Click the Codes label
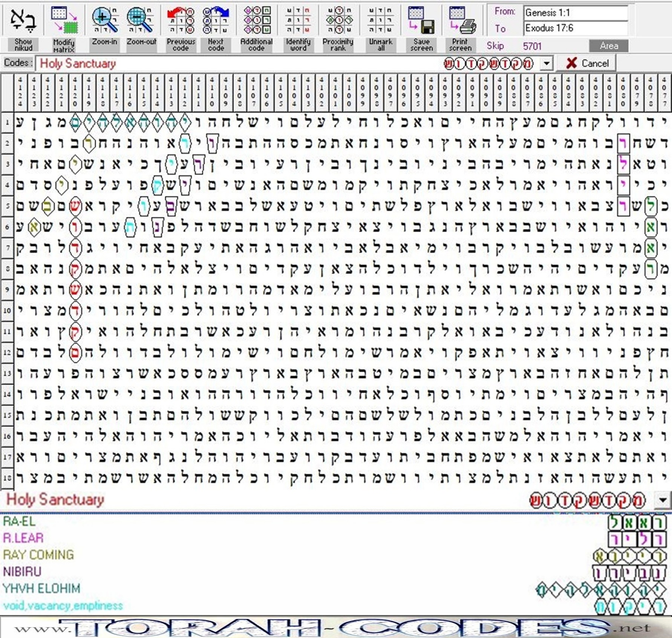Viewport: 672px width, 638px height. (18, 63)
